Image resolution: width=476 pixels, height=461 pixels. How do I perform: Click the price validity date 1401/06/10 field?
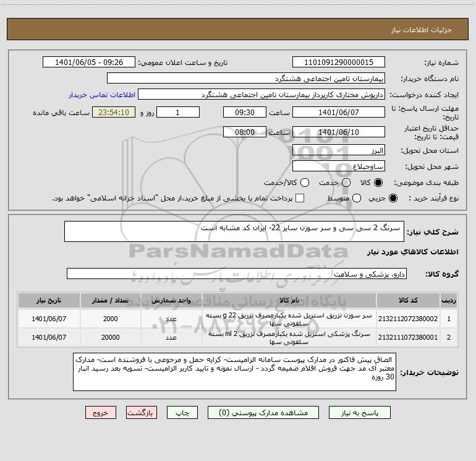tap(339, 132)
